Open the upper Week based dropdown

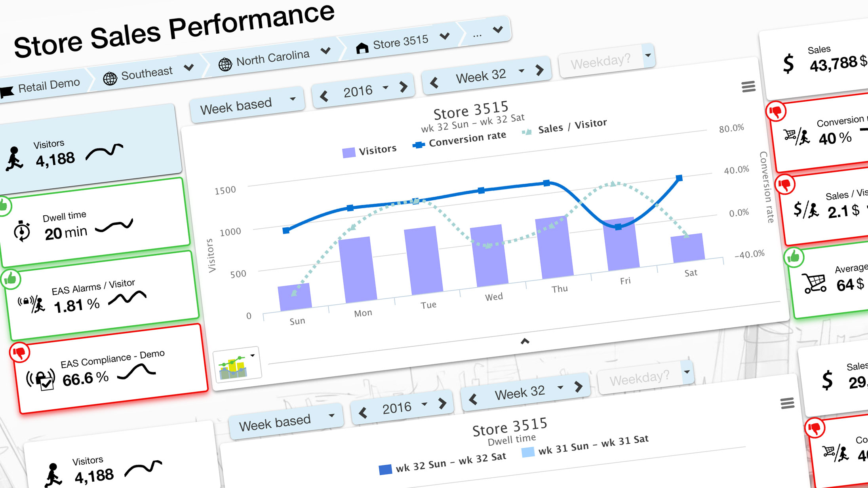247,104
